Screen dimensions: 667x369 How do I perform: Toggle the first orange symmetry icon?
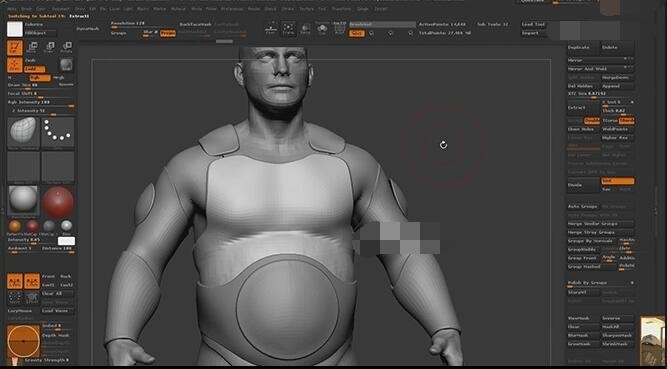(15, 281)
